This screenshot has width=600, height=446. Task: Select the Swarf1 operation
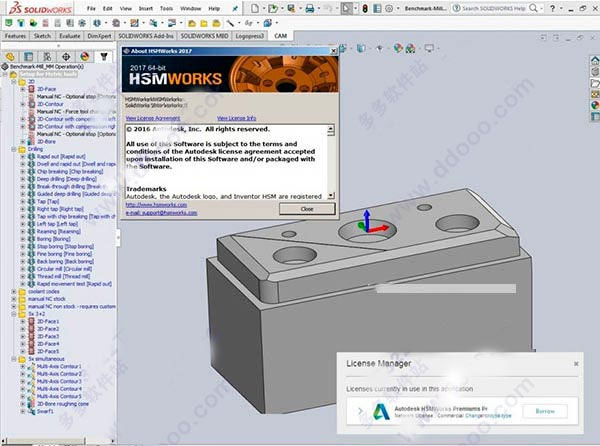pos(45,412)
